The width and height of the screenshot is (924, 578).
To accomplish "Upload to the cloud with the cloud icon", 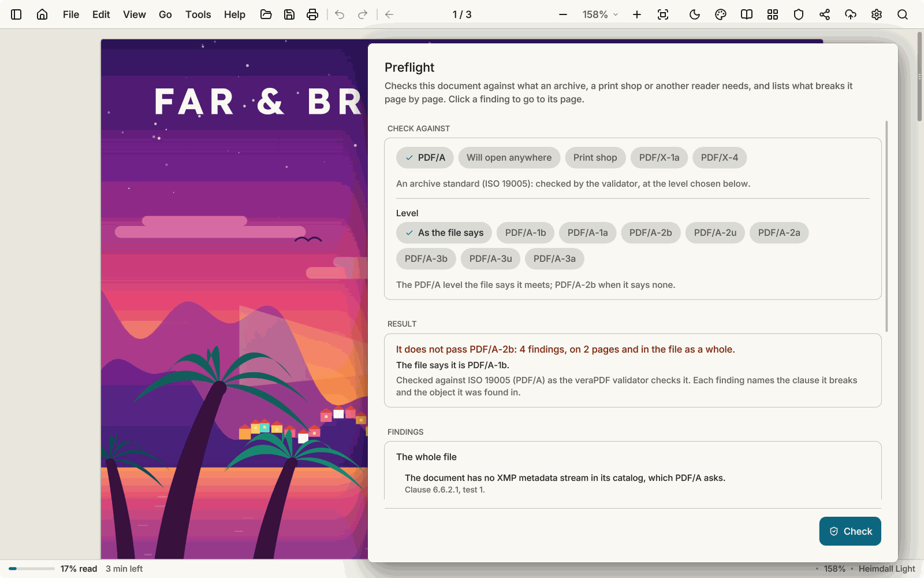I will pos(851,14).
